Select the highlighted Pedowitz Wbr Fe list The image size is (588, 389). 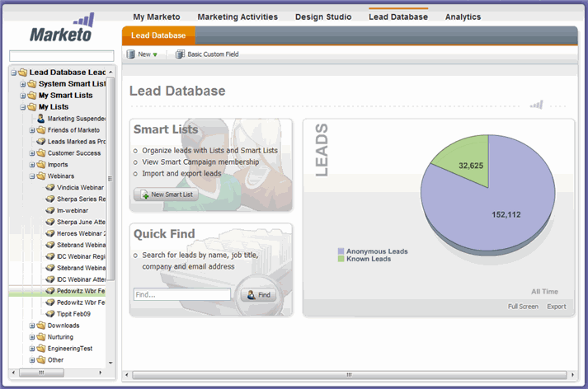[81, 291]
